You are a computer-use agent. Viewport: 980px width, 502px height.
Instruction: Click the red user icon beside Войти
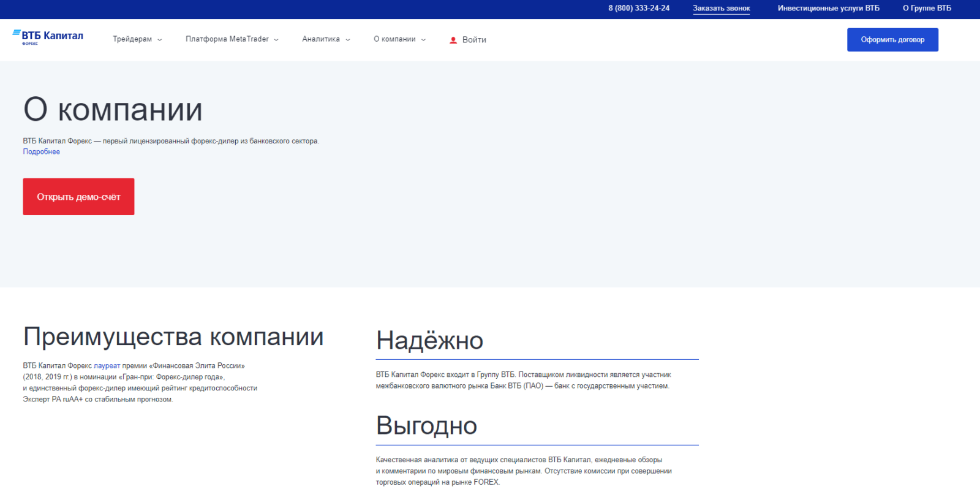coord(453,40)
